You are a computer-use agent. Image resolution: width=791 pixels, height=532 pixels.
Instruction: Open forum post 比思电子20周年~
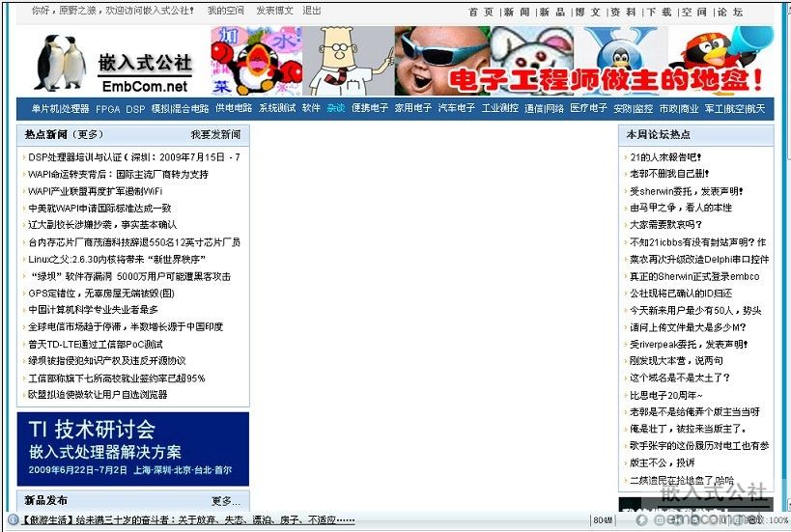click(x=665, y=395)
